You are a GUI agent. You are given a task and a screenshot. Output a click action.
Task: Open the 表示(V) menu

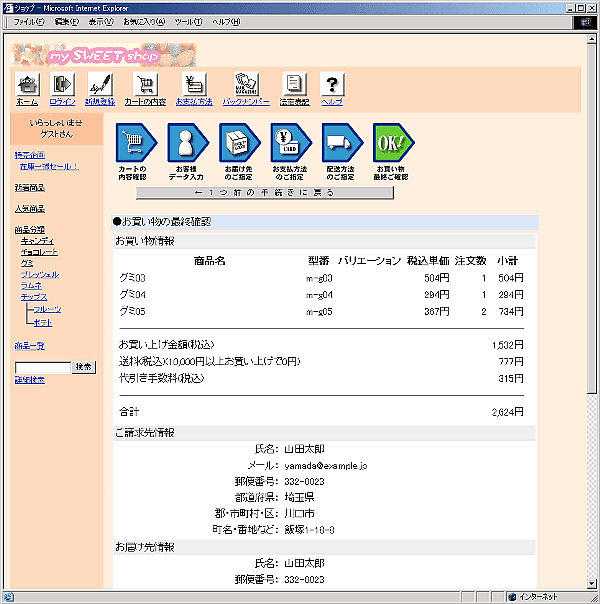point(101,22)
